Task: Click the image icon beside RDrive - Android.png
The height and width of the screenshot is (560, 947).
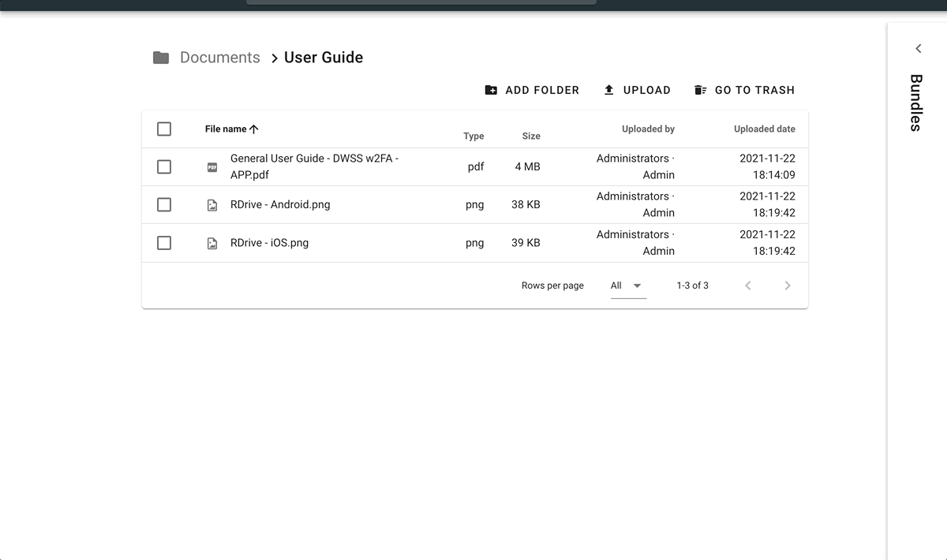Action: coord(211,204)
